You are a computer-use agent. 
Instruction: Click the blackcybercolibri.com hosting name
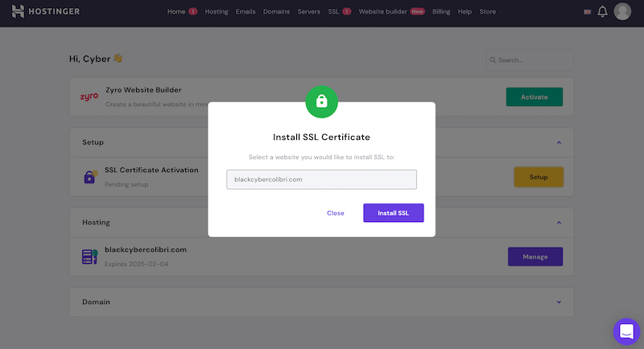pos(146,250)
